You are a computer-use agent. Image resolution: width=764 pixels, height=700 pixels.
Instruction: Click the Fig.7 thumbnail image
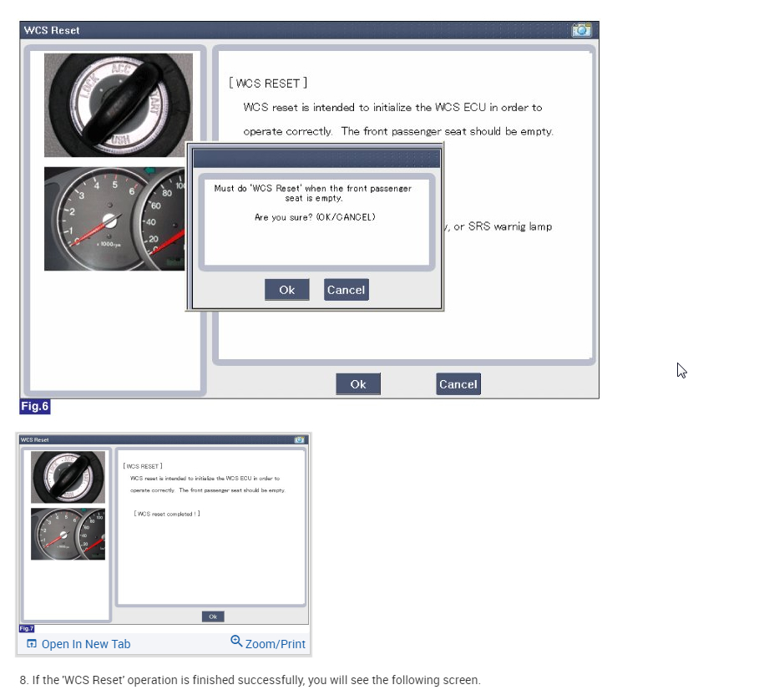164,531
